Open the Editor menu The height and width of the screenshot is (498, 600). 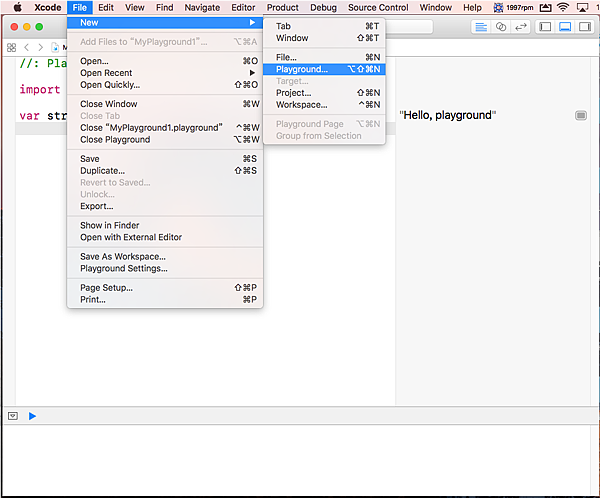tap(243, 7)
